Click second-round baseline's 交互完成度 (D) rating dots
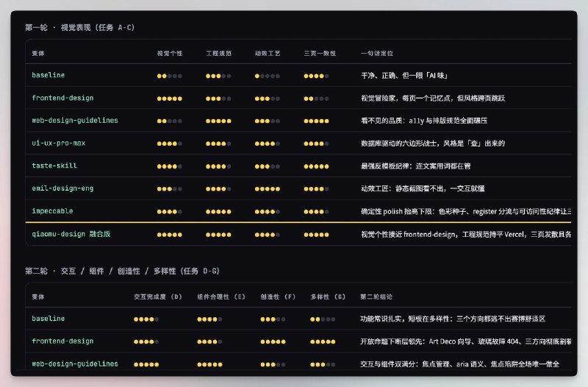This screenshot has height=387, width=588. pos(146,319)
